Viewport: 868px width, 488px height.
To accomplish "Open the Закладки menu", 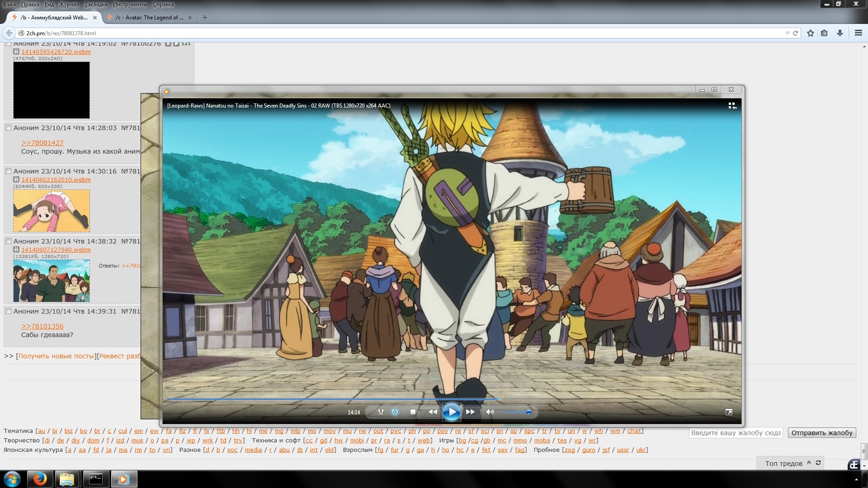I will (x=96, y=5).
